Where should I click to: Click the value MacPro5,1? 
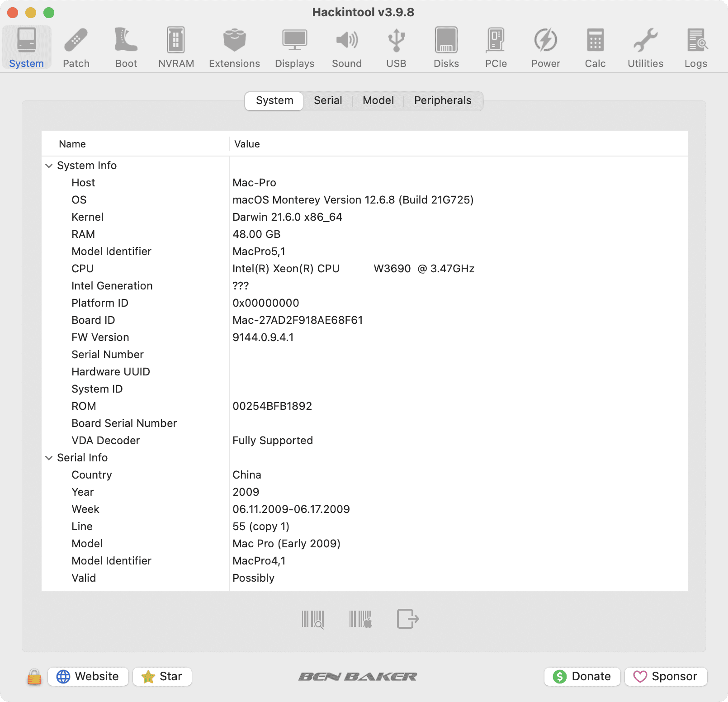pos(259,251)
